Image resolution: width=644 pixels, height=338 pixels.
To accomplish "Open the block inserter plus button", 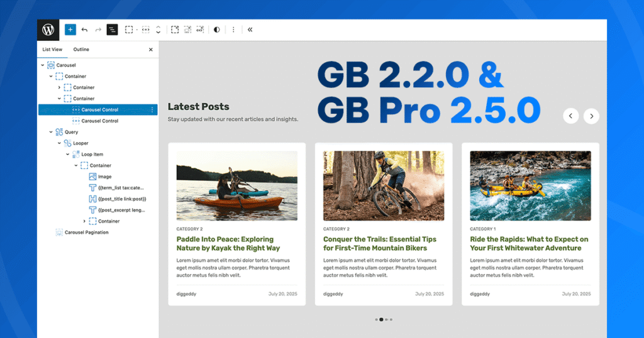I will [x=70, y=30].
